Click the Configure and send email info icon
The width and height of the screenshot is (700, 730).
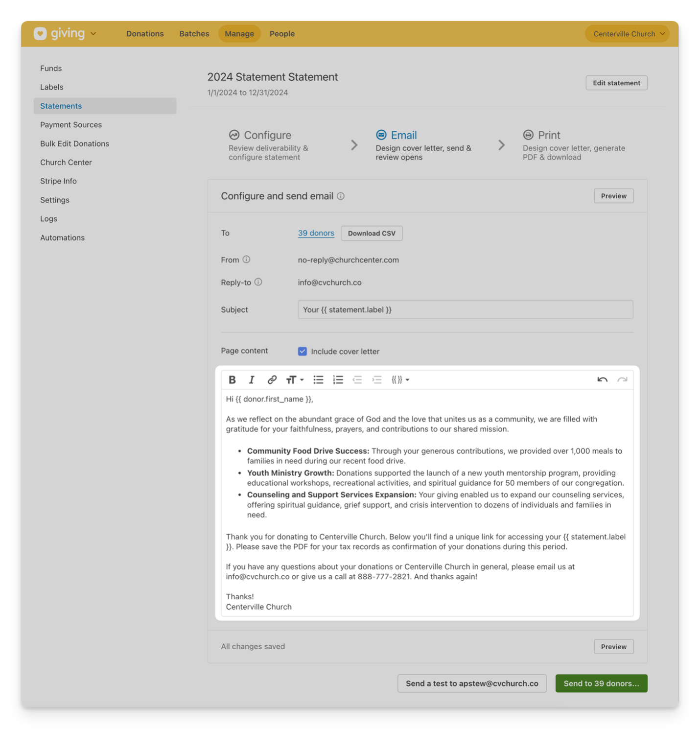(x=341, y=196)
